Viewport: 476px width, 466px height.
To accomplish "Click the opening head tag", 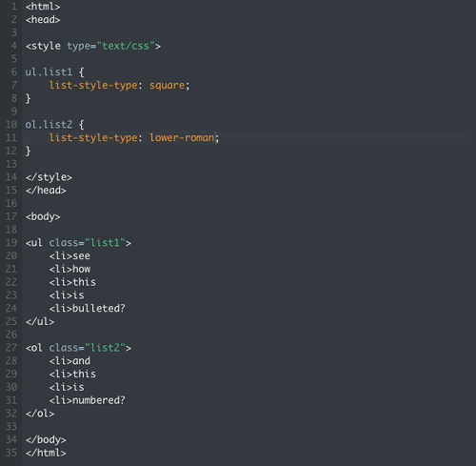I will point(43,20).
